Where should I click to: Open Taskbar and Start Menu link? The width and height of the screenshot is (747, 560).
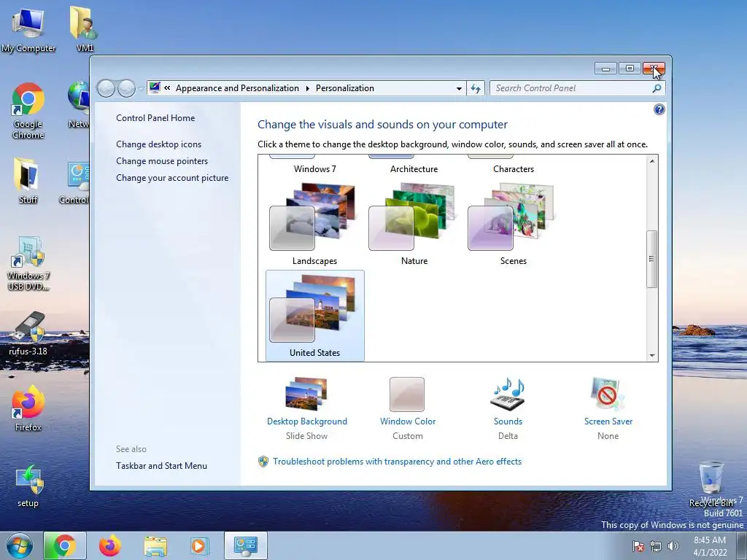pos(161,466)
